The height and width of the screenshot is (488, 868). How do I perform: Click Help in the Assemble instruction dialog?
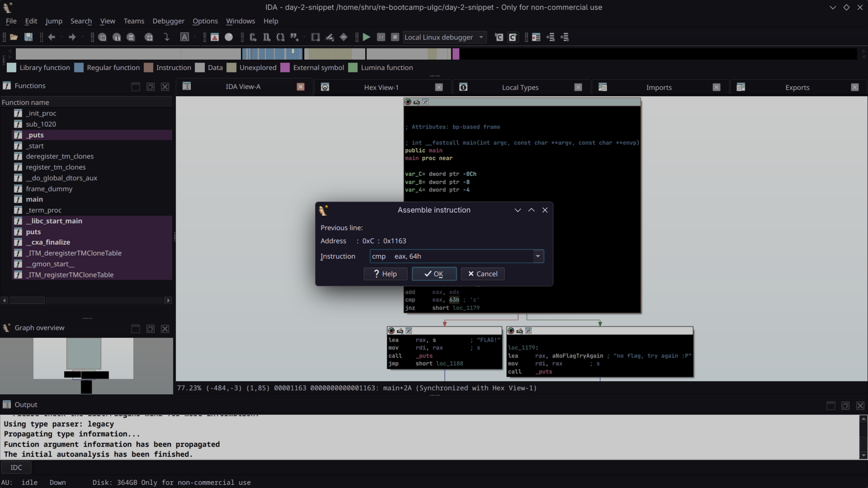point(386,274)
